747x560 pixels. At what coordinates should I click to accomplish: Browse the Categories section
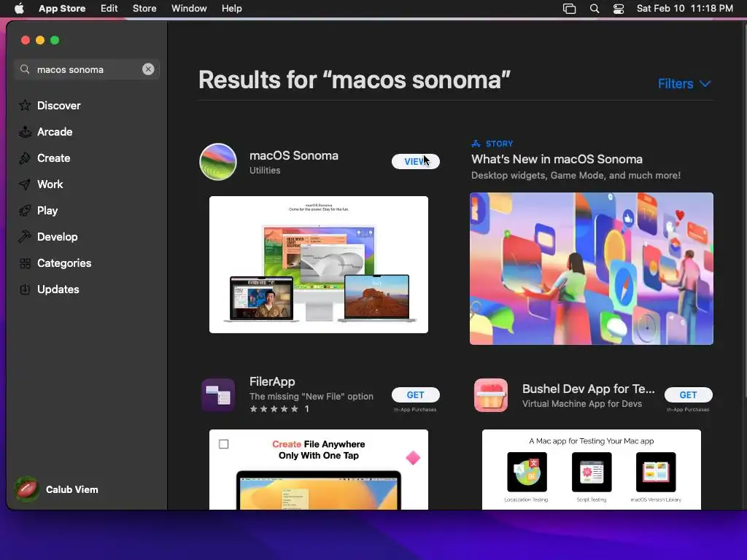point(87,262)
